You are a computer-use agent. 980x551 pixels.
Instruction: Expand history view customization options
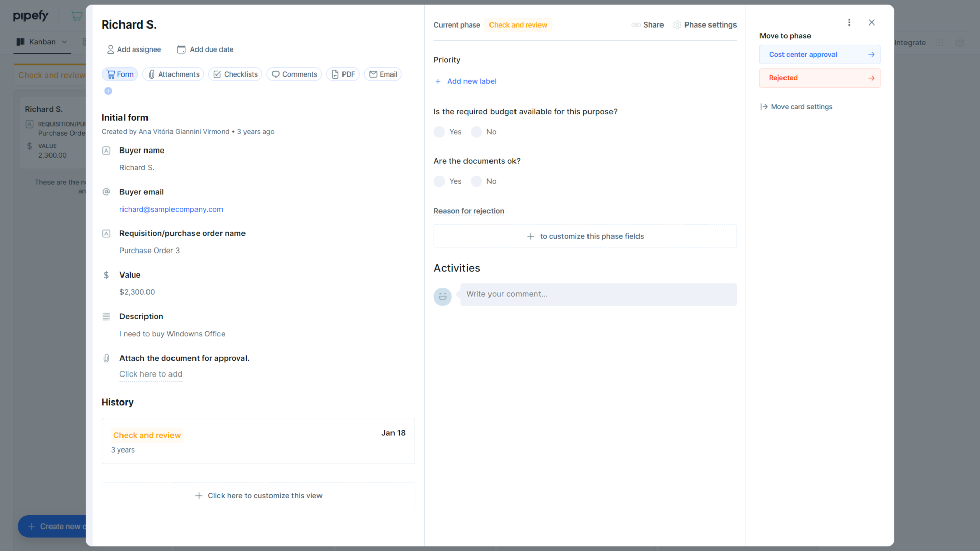tap(258, 495)
